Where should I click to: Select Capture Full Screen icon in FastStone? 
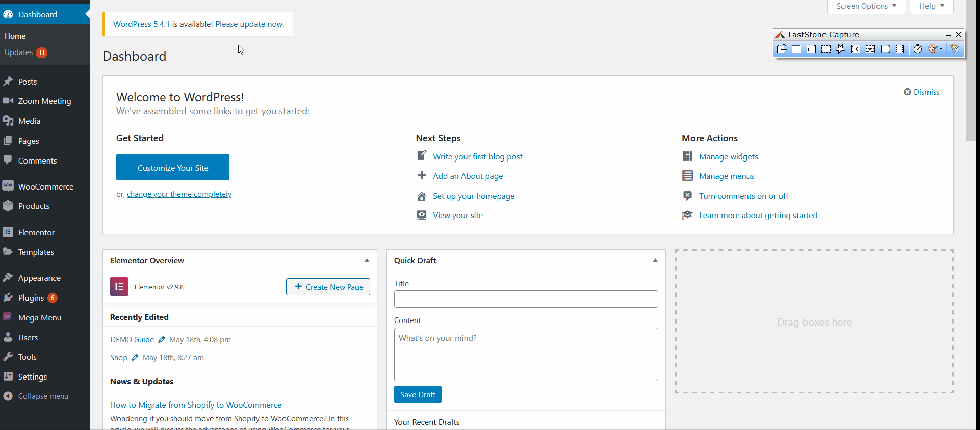pyautogui.click(x=856, y=49)
